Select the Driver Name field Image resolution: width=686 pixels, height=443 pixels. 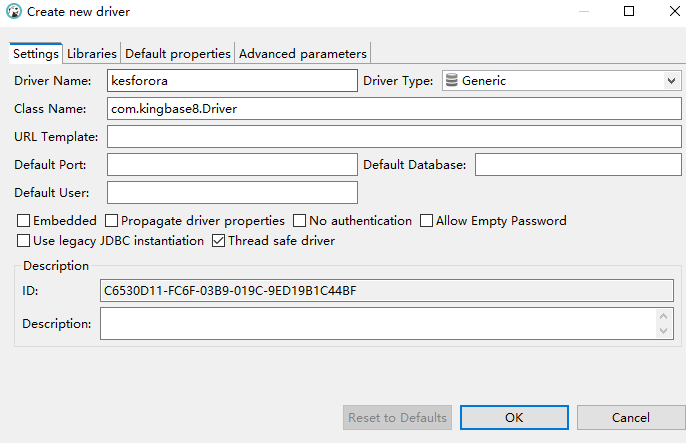[231, 80]
